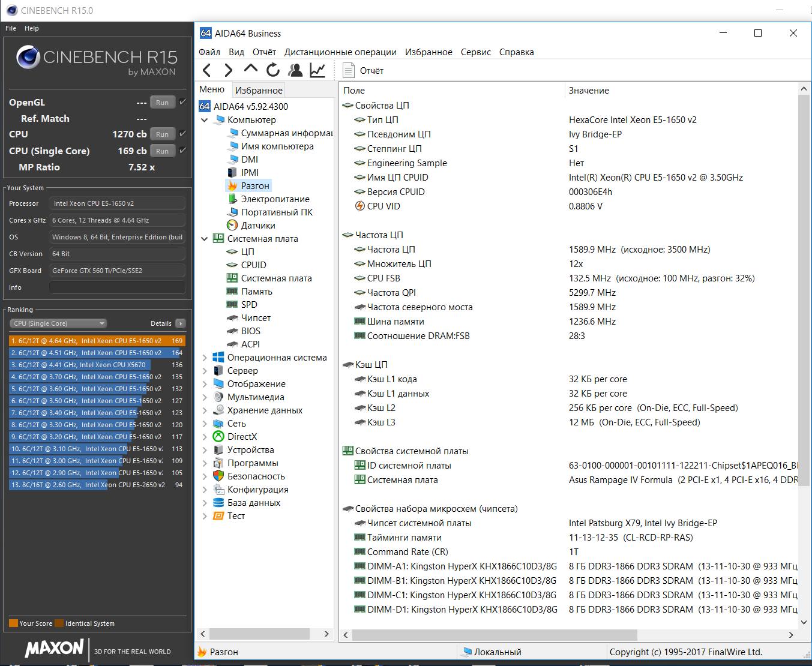Select the Конфигурация config icon
The width and height of the screenshot is (812, 666).
coord(218,490)
